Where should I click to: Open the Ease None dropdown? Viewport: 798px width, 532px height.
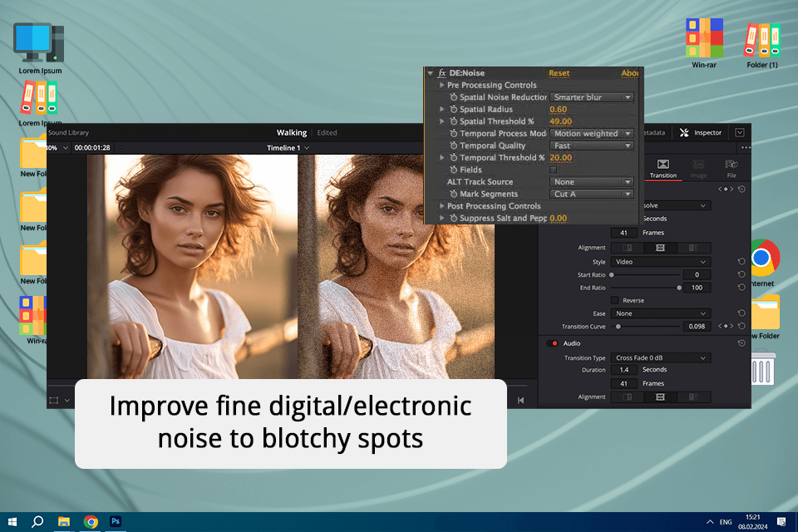(661, 313)
